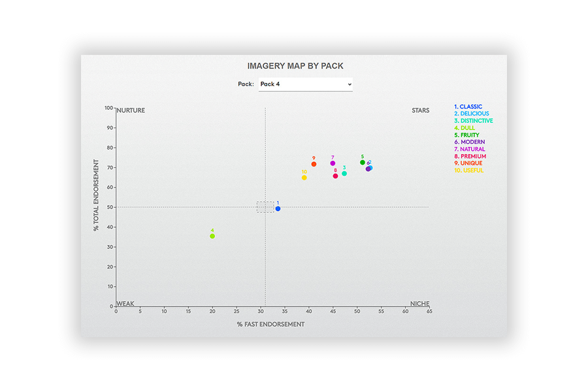
Task: Click the orange color swatch beside UNIQUE
Action: [x=455, y=163]
